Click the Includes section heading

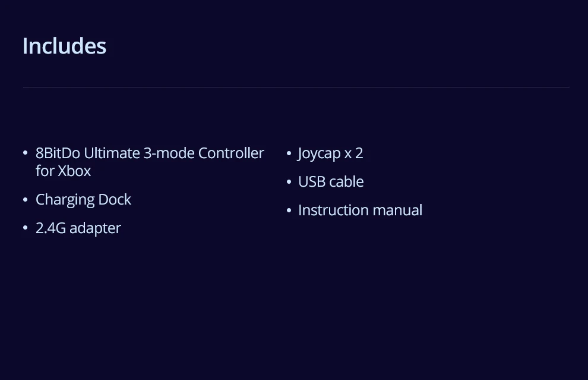(64, 46)
